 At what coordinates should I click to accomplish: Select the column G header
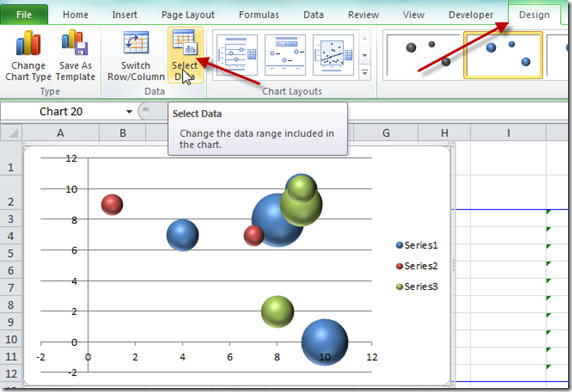point(386,133)
